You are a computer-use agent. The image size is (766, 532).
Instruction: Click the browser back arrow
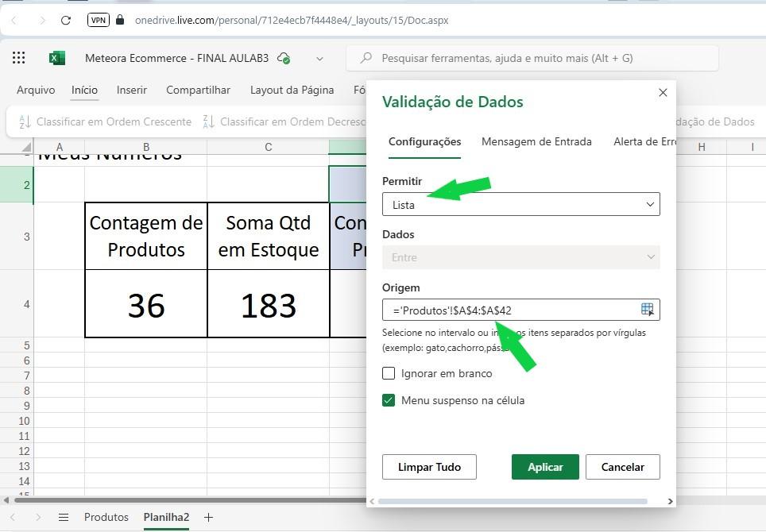[14, 20]
